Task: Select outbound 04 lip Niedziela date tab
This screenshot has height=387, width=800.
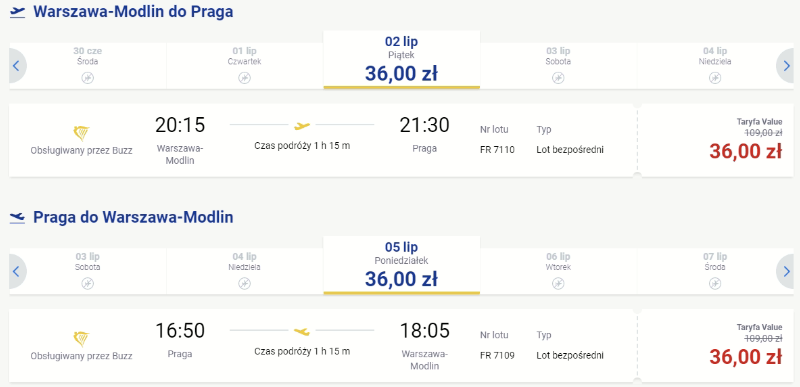Action: click(x=715, y=66)
